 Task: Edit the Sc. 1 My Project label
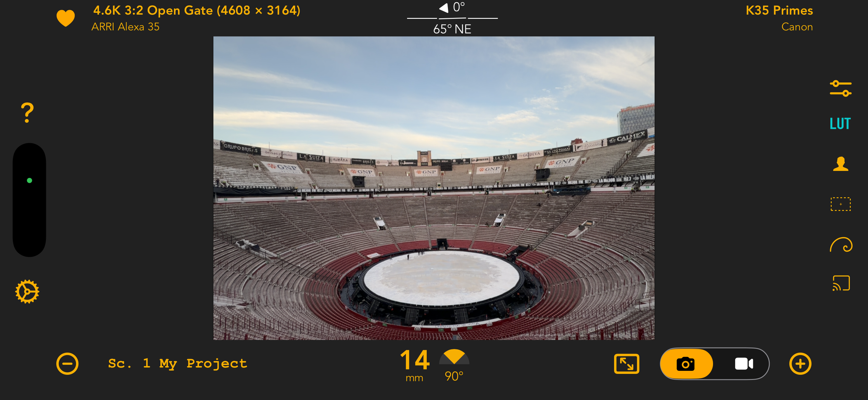(177, 364)
